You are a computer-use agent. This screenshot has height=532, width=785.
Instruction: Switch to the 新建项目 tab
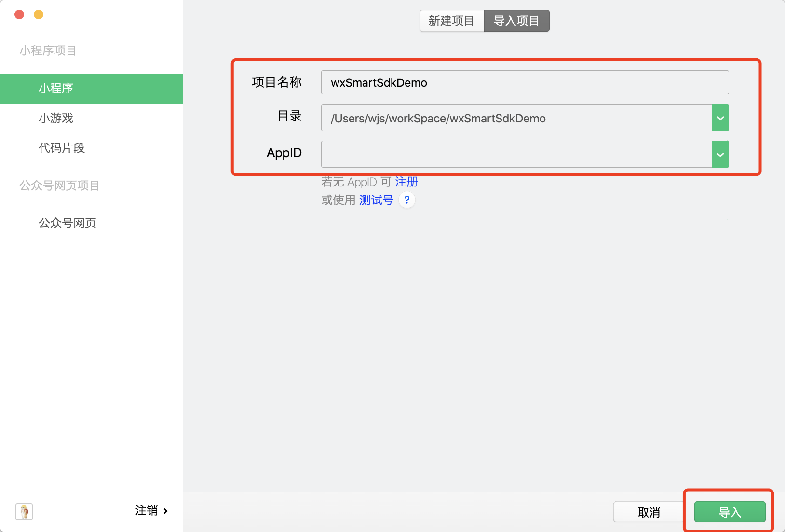point(452,21)
